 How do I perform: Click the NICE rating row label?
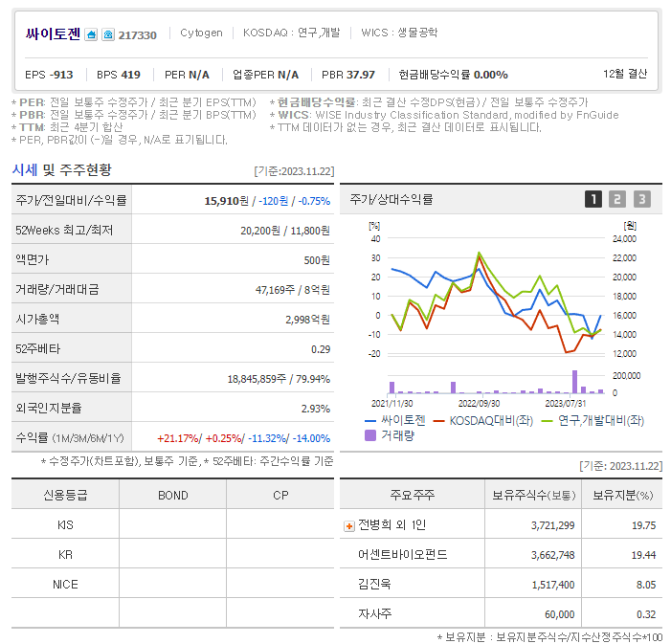tap(65, 585)
